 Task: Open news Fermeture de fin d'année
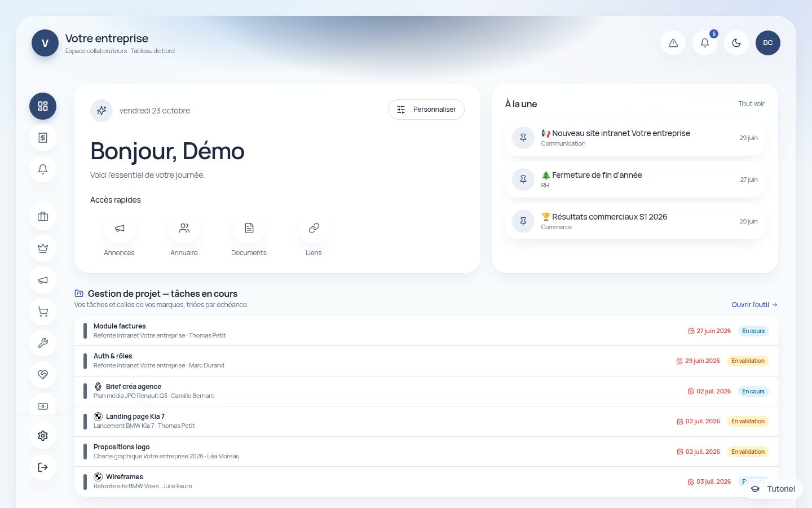[x=635, y=179]
